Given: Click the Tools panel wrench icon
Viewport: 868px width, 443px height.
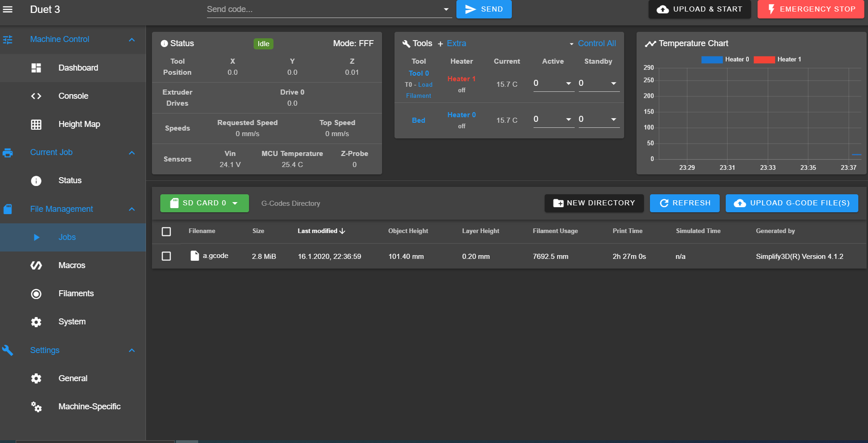Looking at the screenshot, I should coord(407,44).
